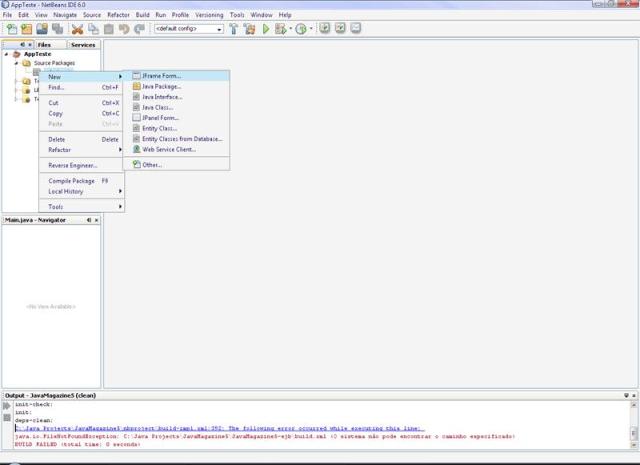Click the Build Main Project hammer icon
This screenshot has height=465, width=640.
[234, 29]
